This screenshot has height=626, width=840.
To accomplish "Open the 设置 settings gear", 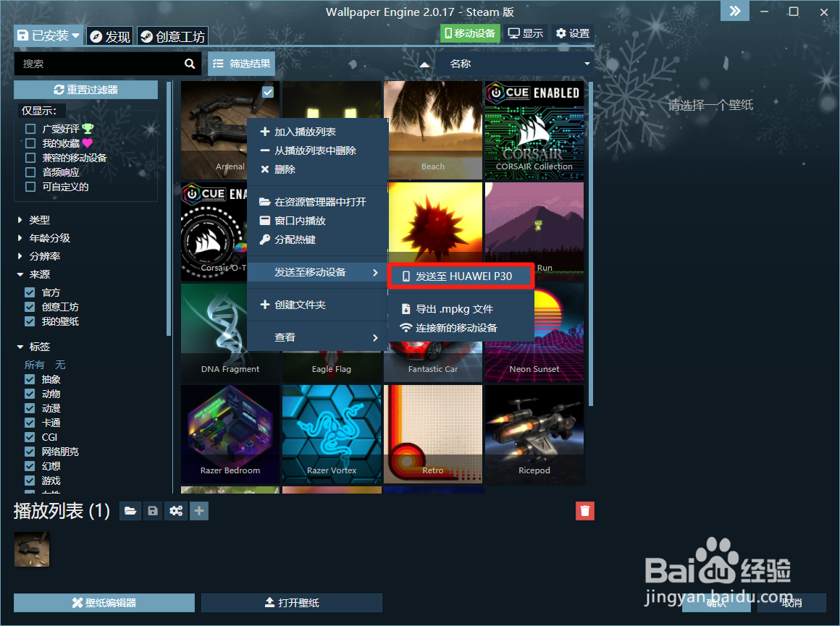I will point(573,33).
